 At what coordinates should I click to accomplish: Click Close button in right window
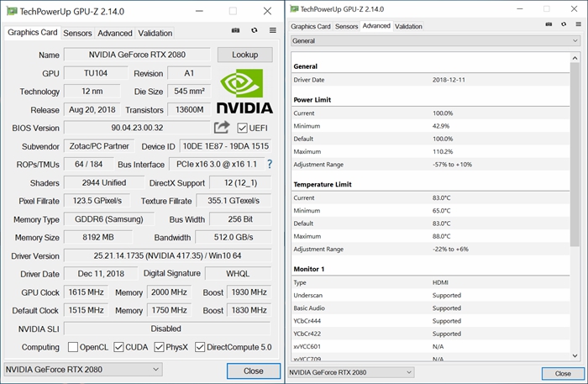pos(563,374)
